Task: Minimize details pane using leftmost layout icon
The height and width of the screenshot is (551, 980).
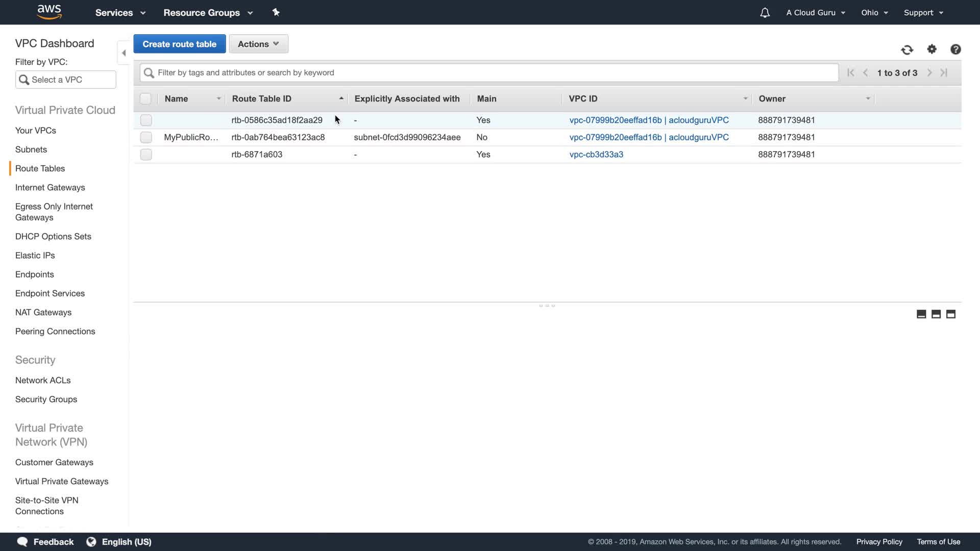Action: click(921, 314)
